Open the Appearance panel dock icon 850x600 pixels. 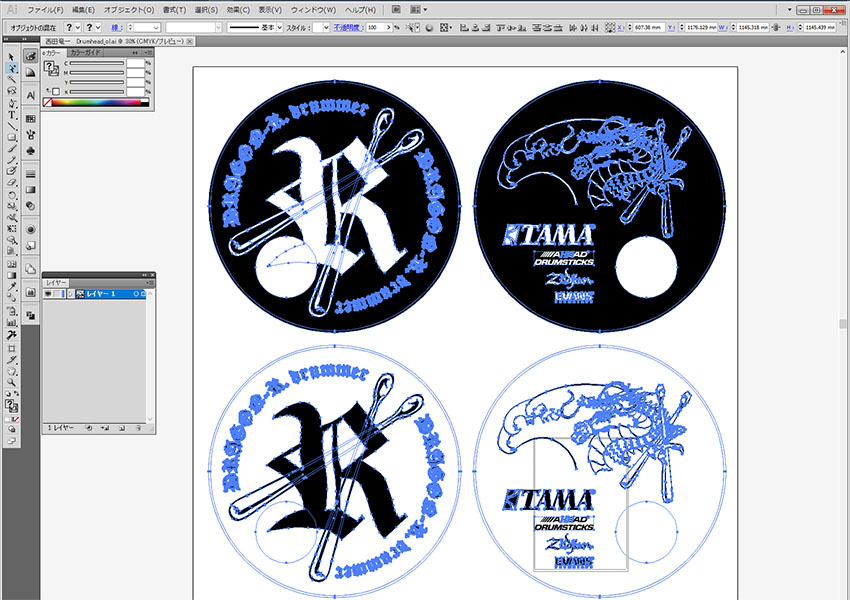click(x=30, y=229)
